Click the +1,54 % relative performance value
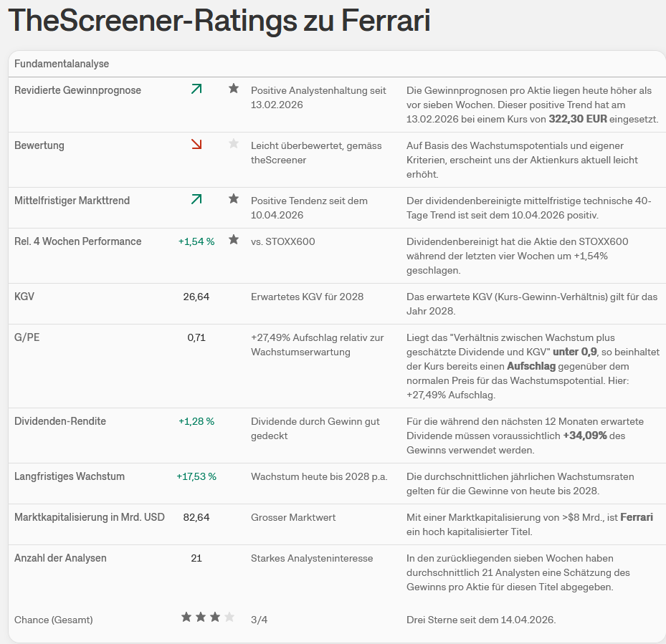The height and width of the screenshot is (644, 666). 196,241
